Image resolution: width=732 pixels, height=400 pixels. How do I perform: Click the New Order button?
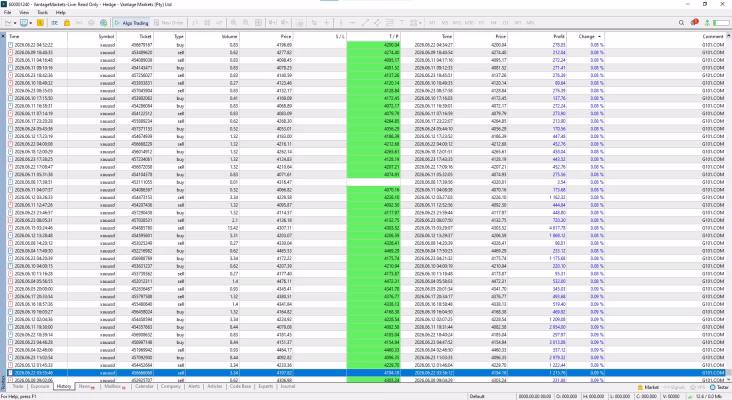click(169, 22)
